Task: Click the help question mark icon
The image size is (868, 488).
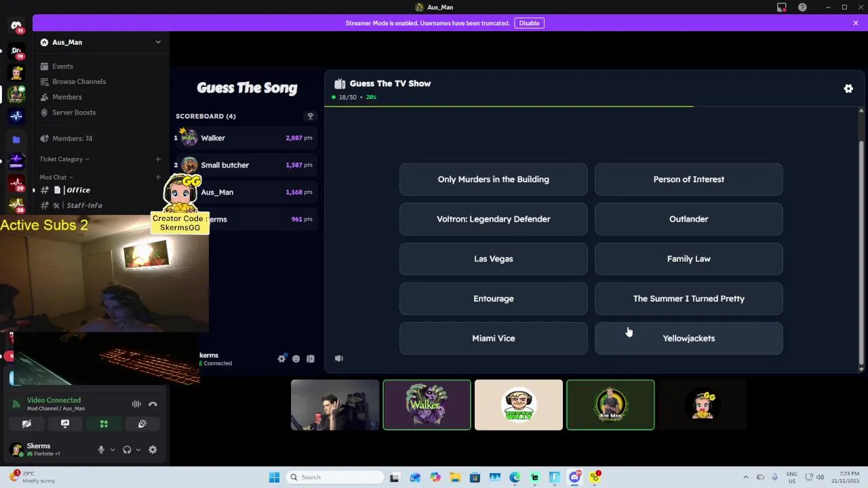Action: tap(802, 7)
